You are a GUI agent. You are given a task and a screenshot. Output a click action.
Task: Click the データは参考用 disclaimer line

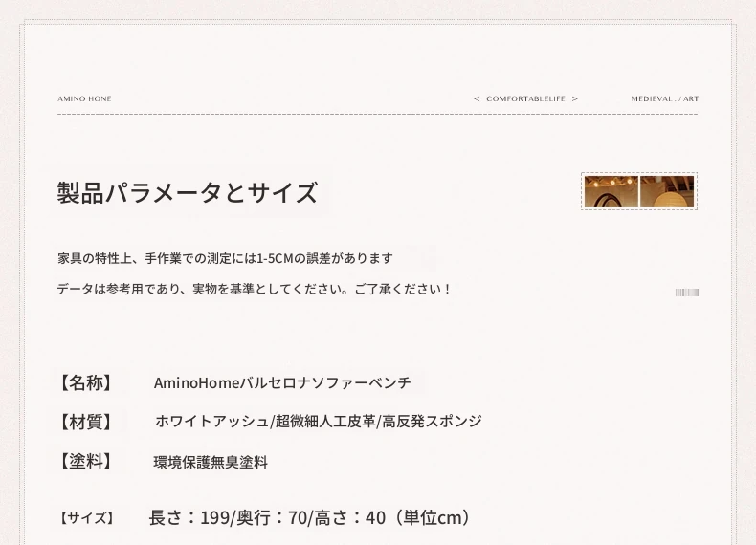[254, 289]
